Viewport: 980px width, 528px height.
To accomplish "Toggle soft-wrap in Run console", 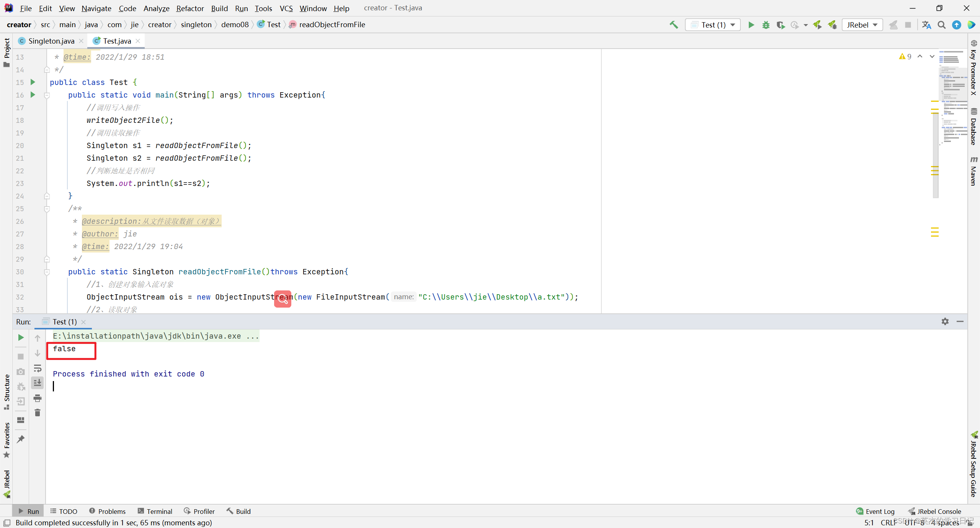I will click(38, 368).
